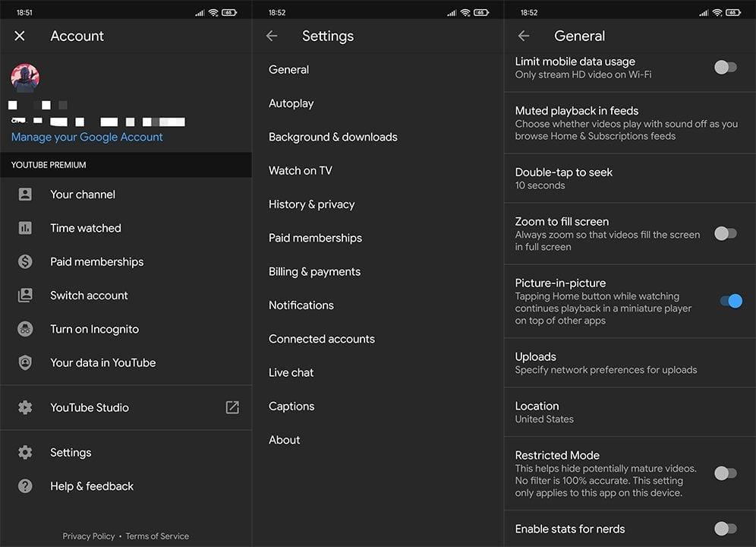Tap the Settings gear icon in Account
The width and height of the screenshot is (756, 547).
click(x=25, y=452)
